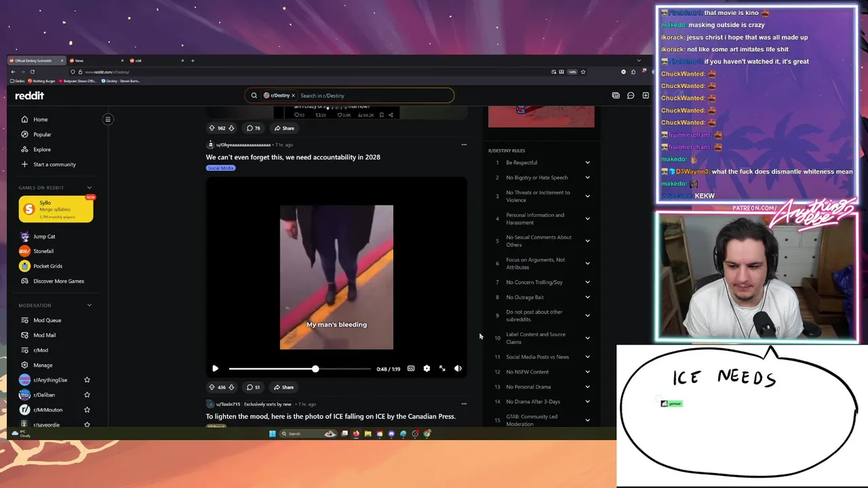Expand rule 7 No Concern Trolling/Soy
The image size is (868, 488).
click(x=587, y=282)
